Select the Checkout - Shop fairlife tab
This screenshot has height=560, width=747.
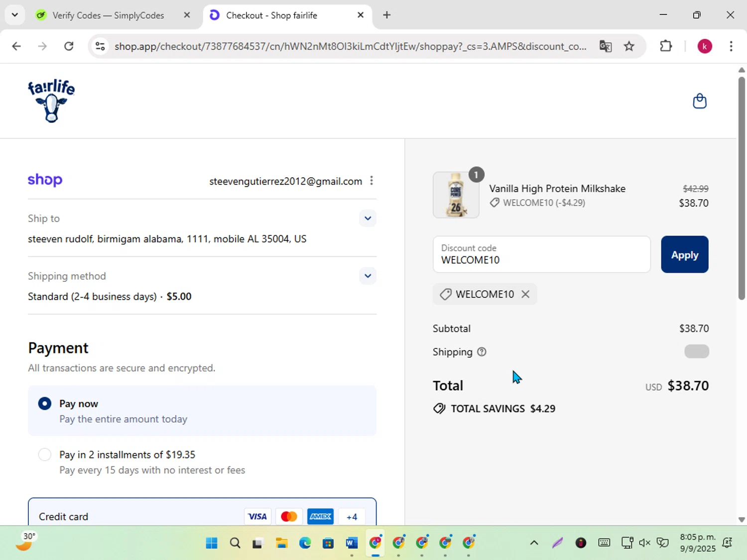[287, 15]
